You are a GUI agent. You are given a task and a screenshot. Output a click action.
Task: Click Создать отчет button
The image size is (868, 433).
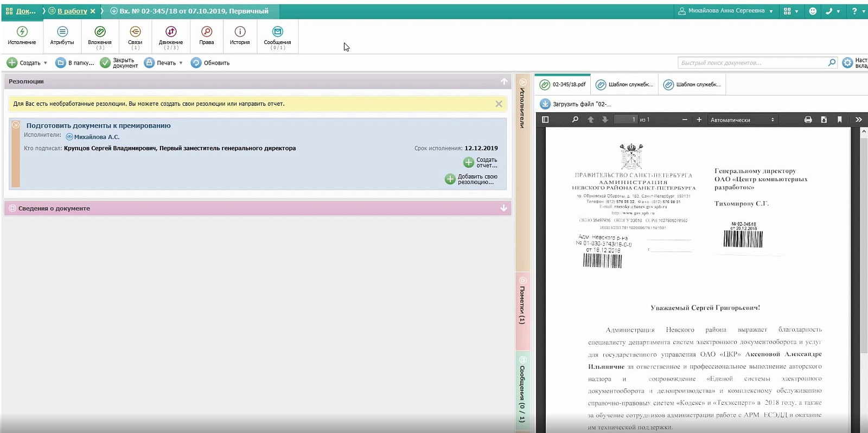(480, 162)
